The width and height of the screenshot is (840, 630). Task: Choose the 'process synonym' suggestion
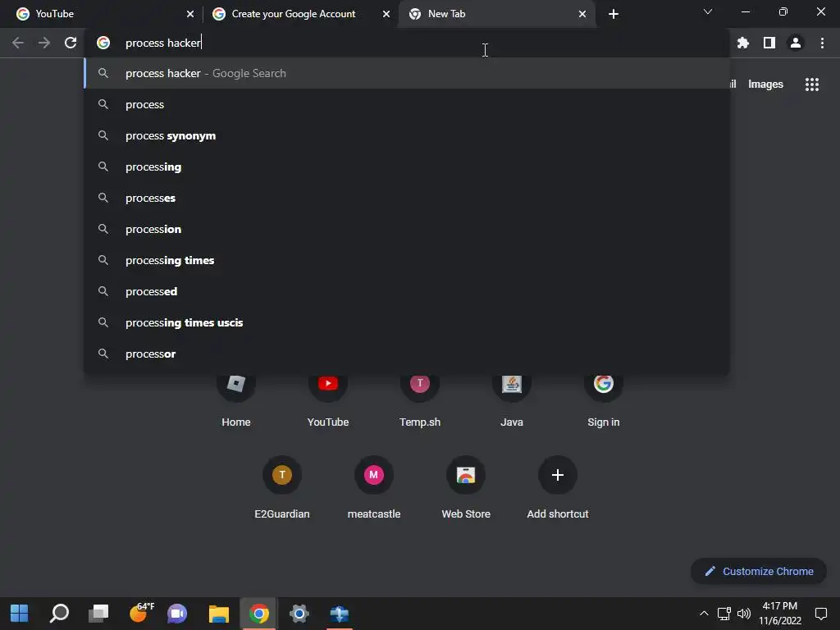click(x=407, y=135)
